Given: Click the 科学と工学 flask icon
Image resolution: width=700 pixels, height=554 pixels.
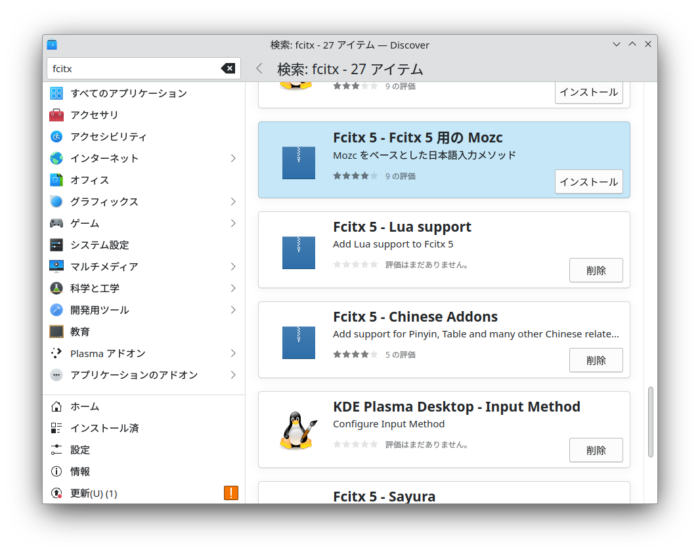Looking at the screenshot, I should click(x=56, y=288).
